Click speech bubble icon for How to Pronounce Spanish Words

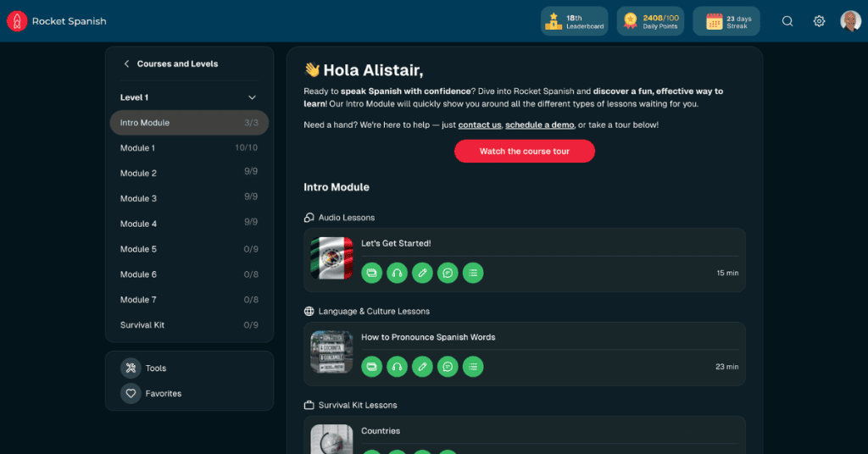coord(448,367)
